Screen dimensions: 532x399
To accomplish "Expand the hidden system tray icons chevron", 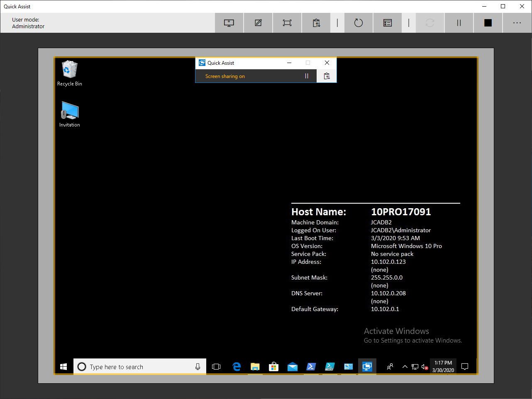I will click(x=405, y=367).
